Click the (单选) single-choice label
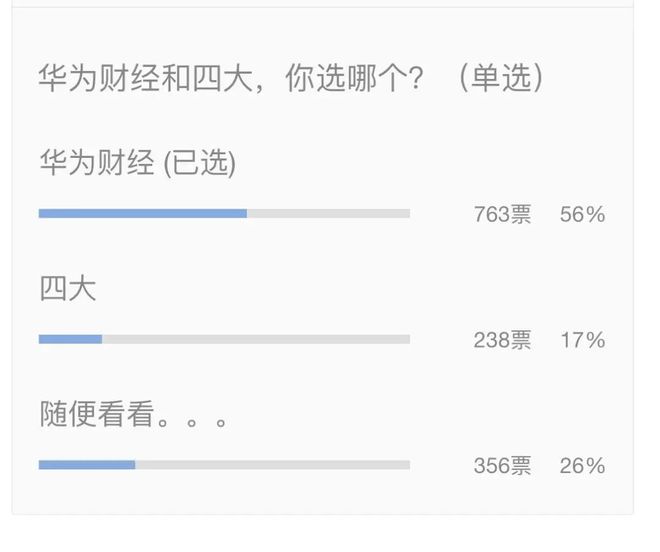The height and width of the screenshot is (552, 660). (x=501, y=78)
